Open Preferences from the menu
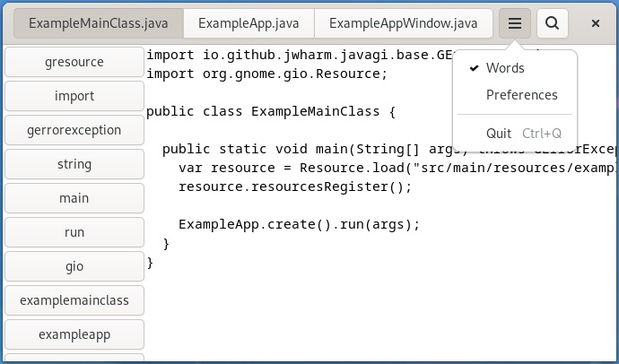 pos(521,95)
